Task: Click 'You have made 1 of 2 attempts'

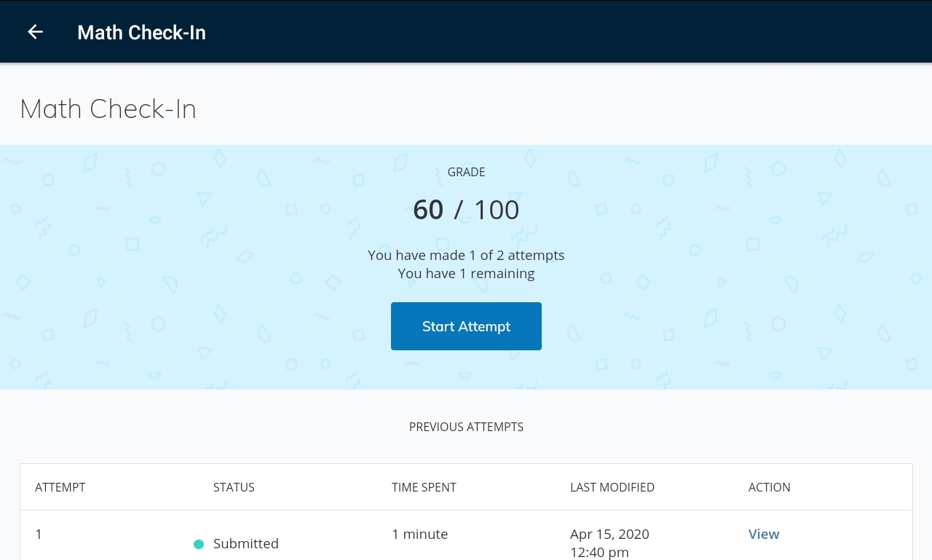Action: 466,255
